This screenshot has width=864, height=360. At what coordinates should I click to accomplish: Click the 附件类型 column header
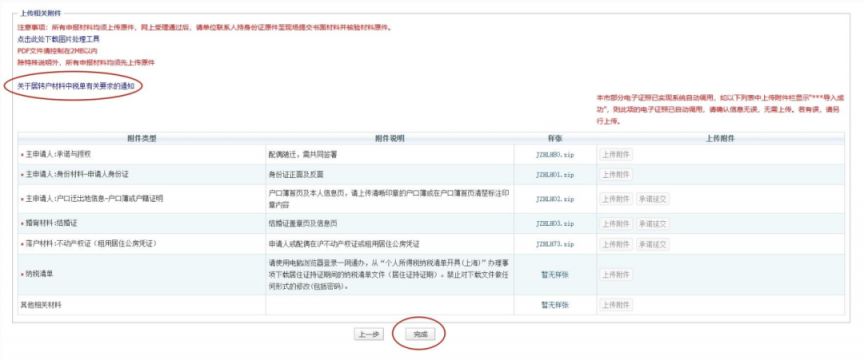point(142,139)
